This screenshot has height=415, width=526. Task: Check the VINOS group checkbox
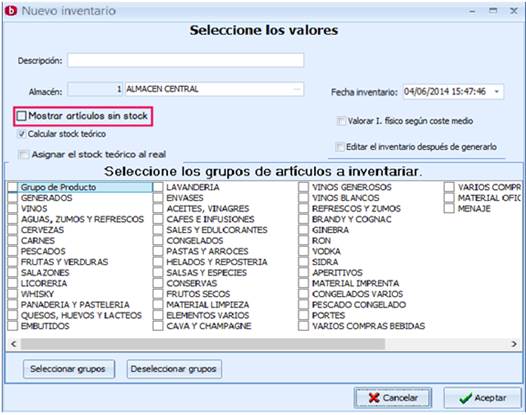(x=12, y=208)
